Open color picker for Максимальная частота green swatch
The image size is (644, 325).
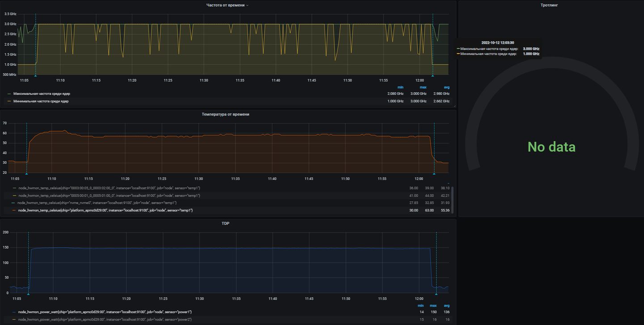(9, 94)
